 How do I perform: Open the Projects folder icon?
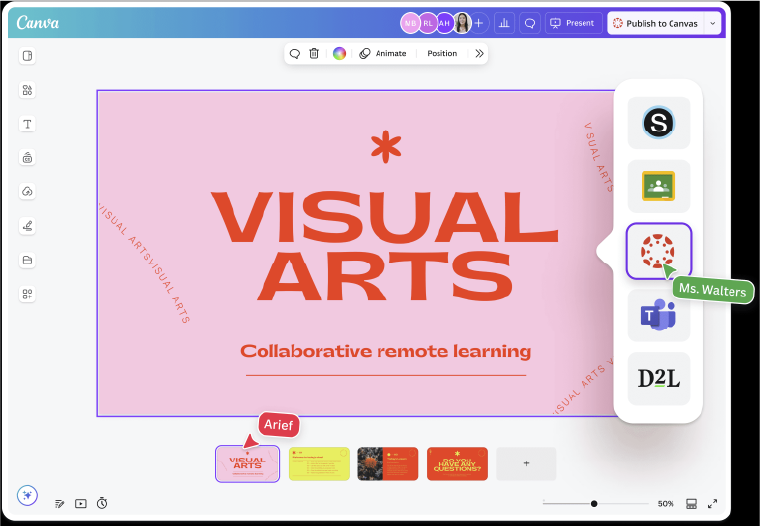(x=27, y=260)
